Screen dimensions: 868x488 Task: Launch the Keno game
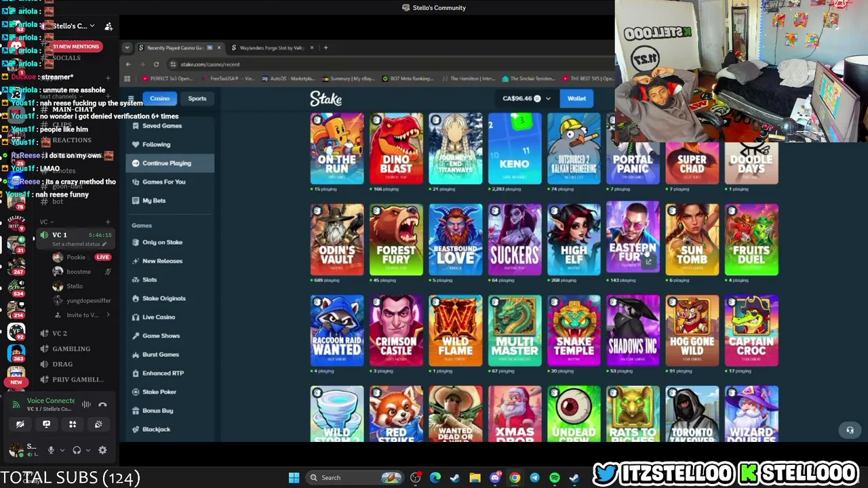point(515,149)
